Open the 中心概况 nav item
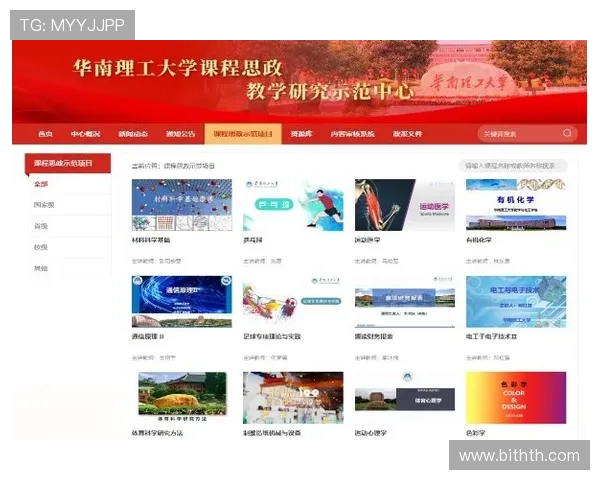The height and width of the screenshot is (480, 600). (85, 134)
